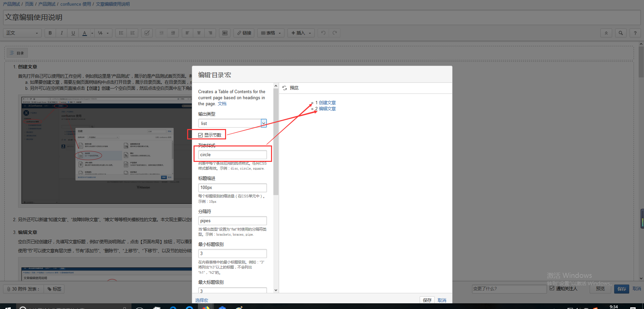Screen dimensions: 644x309
Task: Undo the last edit
Action: pos(323,33)
